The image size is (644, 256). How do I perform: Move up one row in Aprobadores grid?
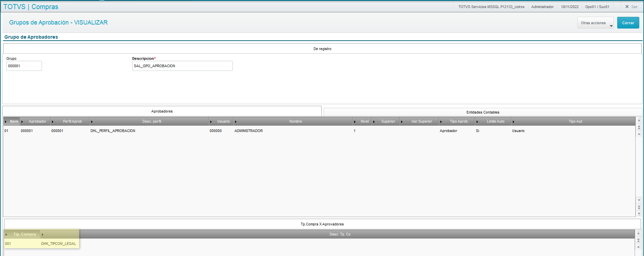(x=639, y=134)
